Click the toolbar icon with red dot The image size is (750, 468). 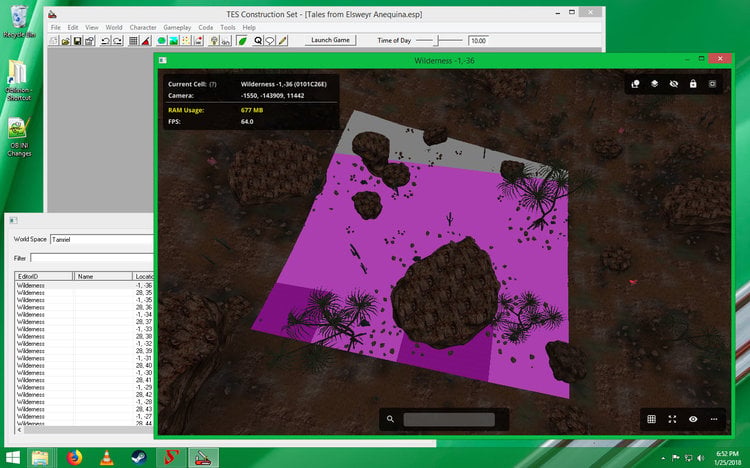click(198, 41)
